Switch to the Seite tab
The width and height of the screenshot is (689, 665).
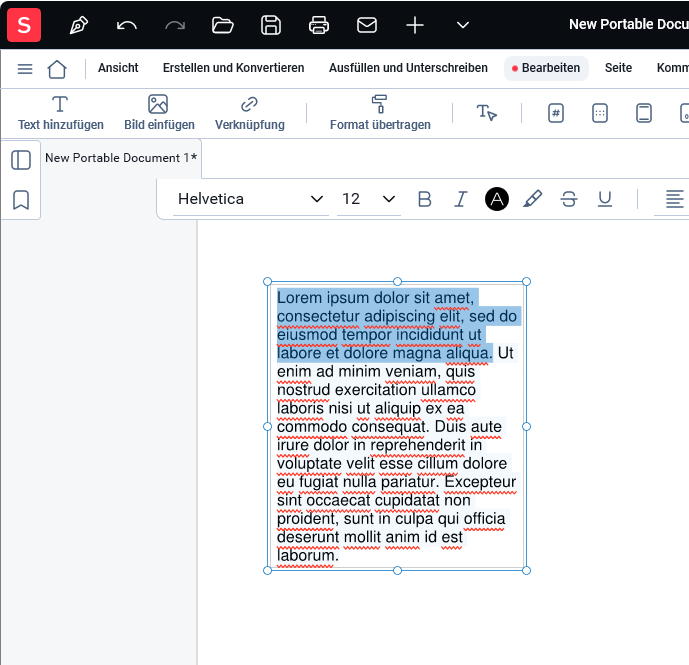(618, 68)
